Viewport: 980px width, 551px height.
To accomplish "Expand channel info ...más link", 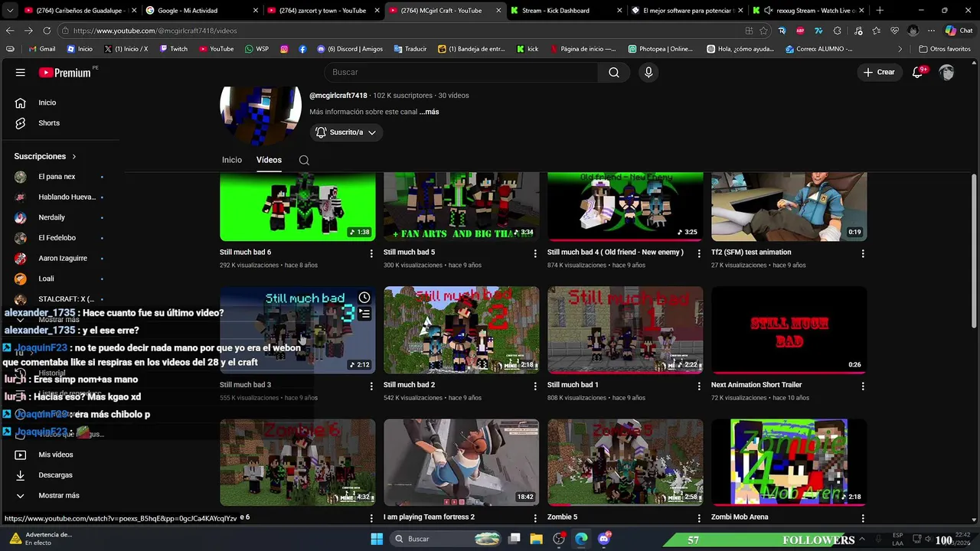I will [x=429, y=112].
